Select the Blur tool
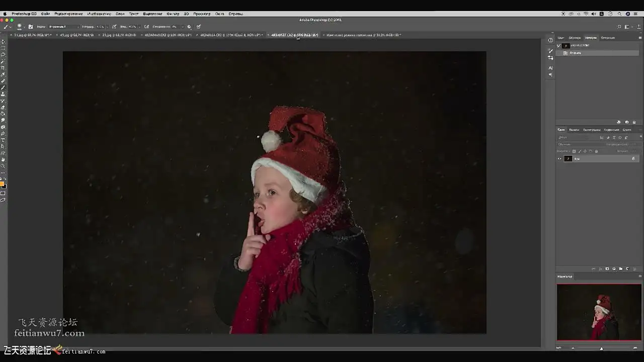644x362 pixels. tap(3, 120)
